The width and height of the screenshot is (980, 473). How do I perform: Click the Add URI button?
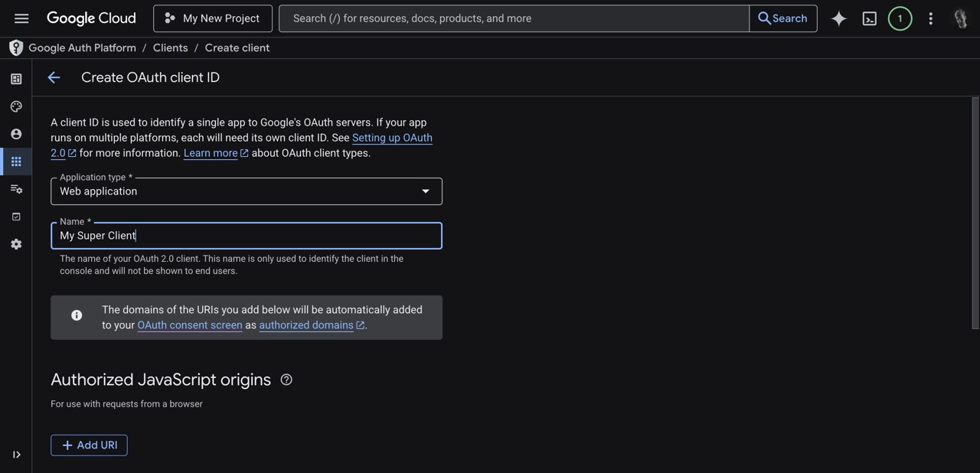click(x=89, y=445)
